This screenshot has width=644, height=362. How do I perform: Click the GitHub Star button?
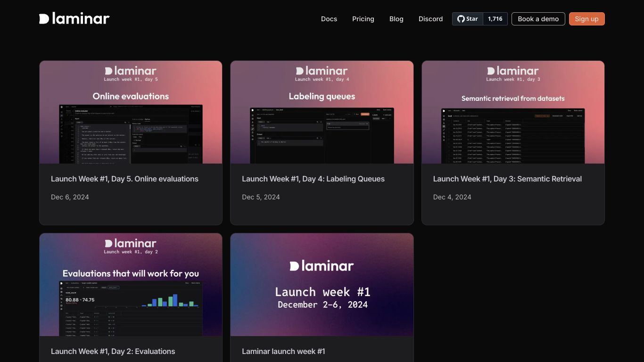468,19
